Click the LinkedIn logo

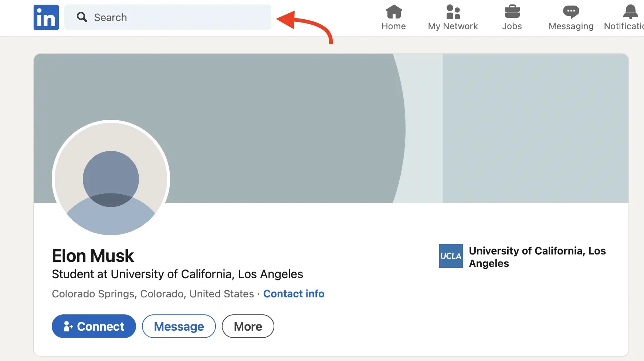(x=46, y=17)
